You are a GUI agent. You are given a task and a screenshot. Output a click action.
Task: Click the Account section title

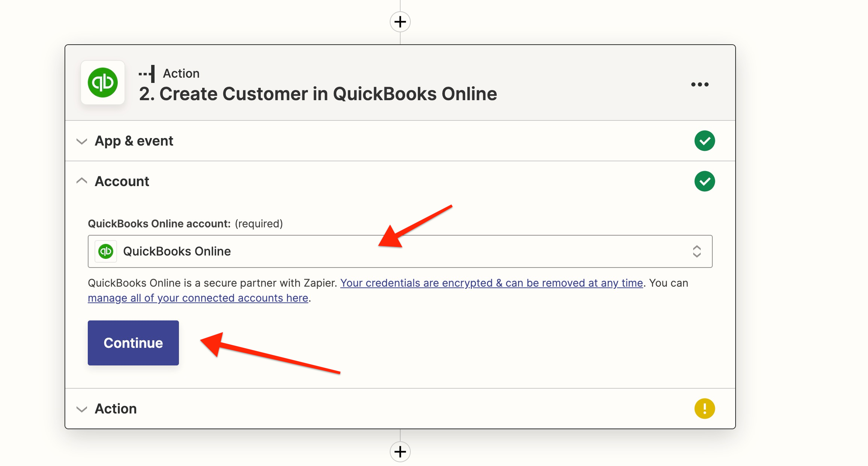[122, 181]
